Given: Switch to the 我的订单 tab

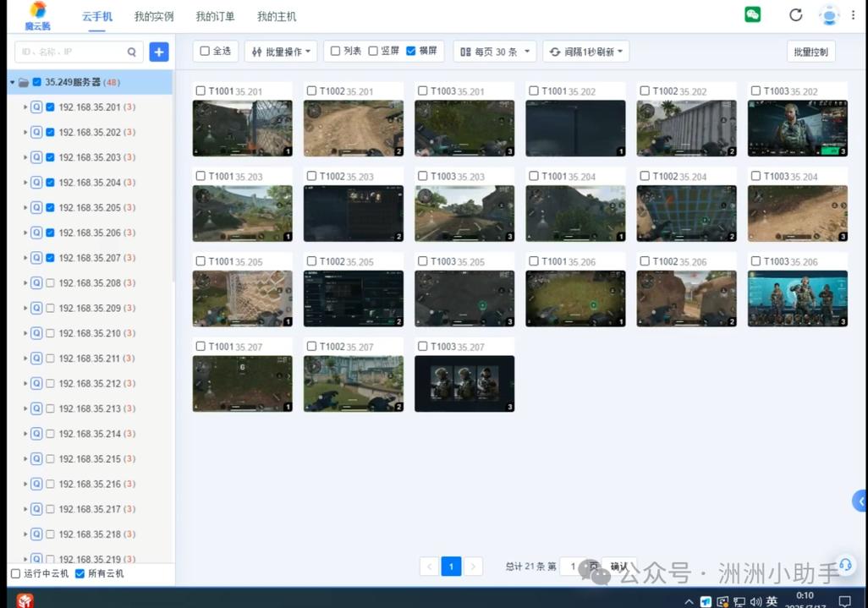Looking at the screenshot, I should (x=215, y=17).
